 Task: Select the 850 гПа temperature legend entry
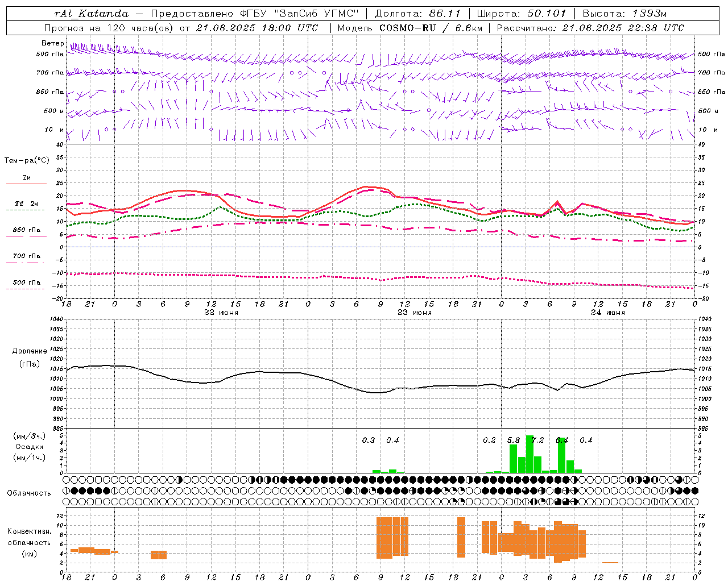26,230
